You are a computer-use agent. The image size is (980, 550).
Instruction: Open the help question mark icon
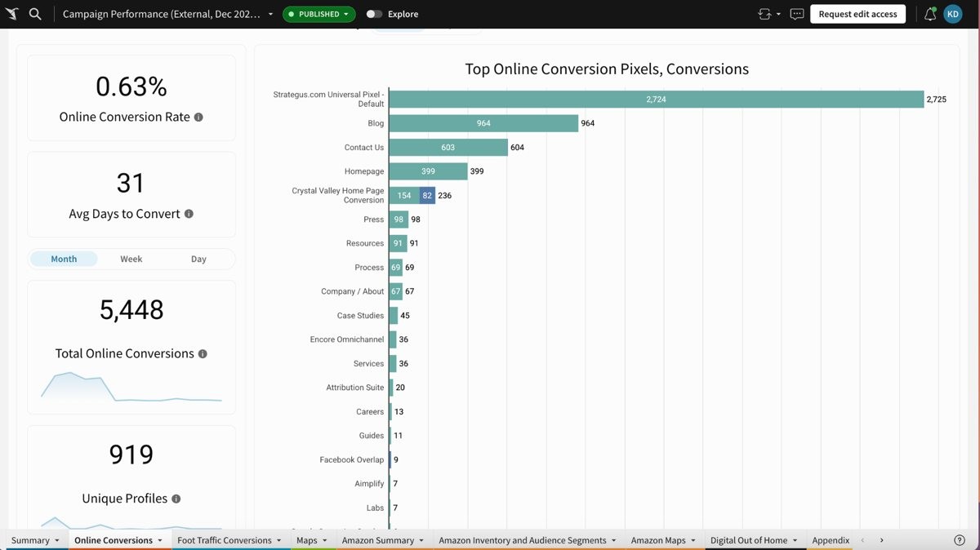[960, 540]
